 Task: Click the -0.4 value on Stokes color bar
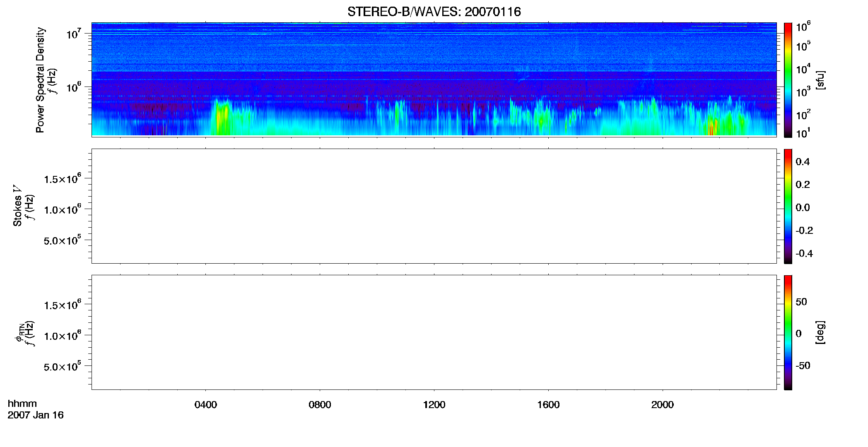coord(804,254)
